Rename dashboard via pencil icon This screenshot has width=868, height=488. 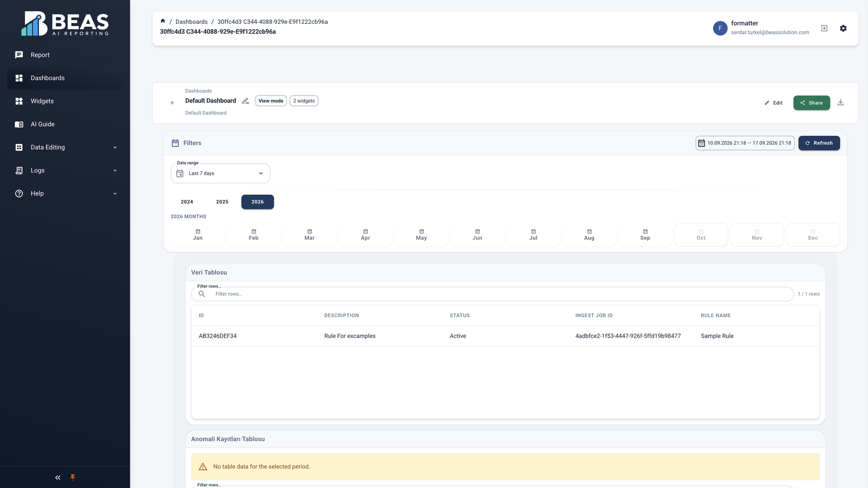click(x=245, y=101)
